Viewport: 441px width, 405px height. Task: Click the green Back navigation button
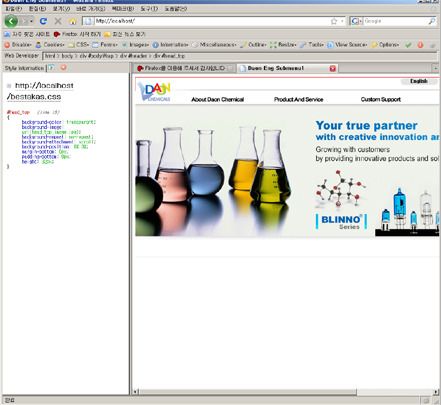pos(11,21)
